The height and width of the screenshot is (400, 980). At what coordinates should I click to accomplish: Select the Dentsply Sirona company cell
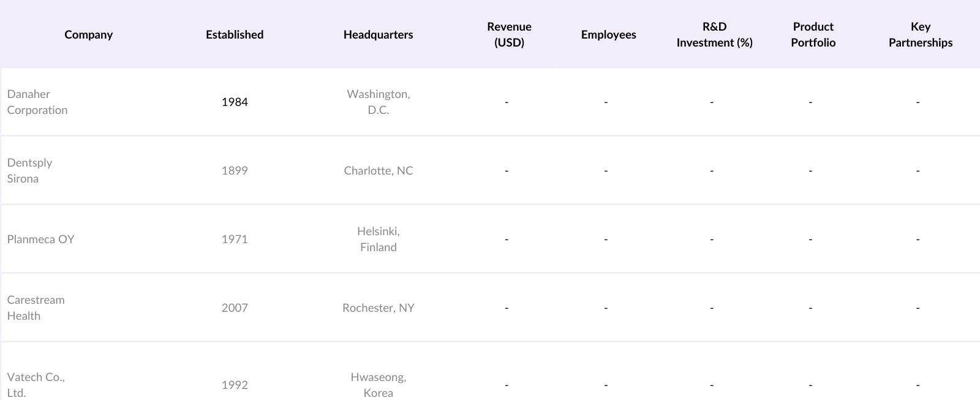29,170
